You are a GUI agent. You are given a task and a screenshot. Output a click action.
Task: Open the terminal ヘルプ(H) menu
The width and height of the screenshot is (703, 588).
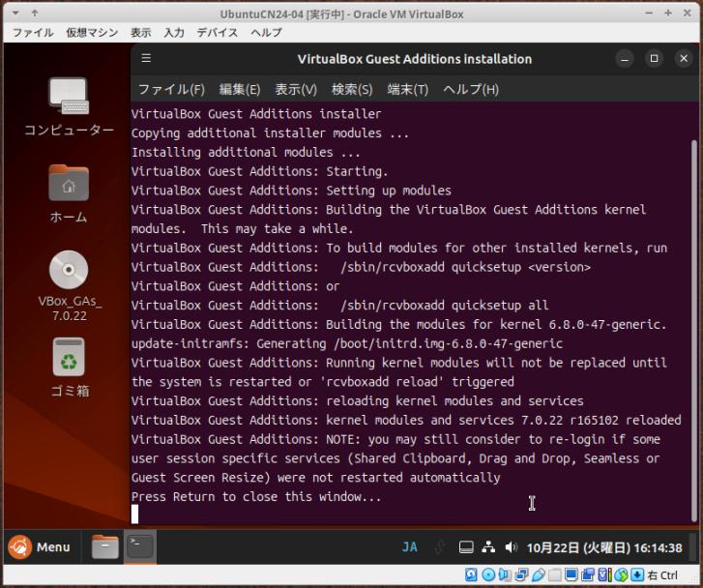point(471,89)
